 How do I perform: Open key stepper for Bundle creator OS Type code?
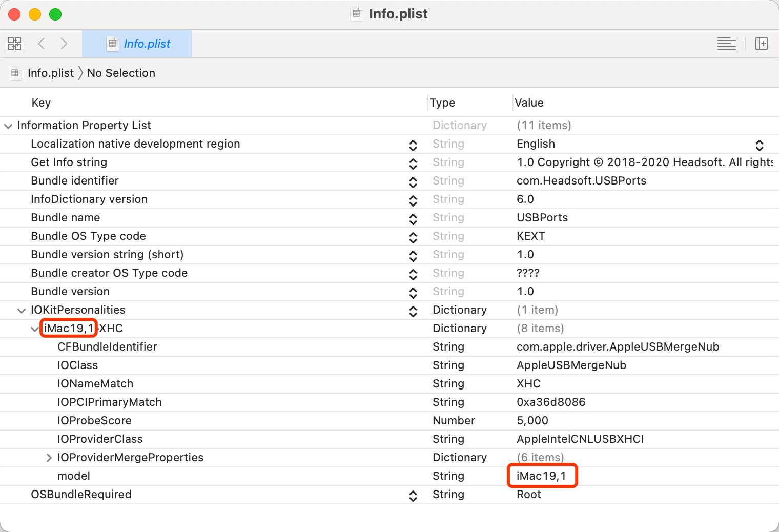[413, 274]
